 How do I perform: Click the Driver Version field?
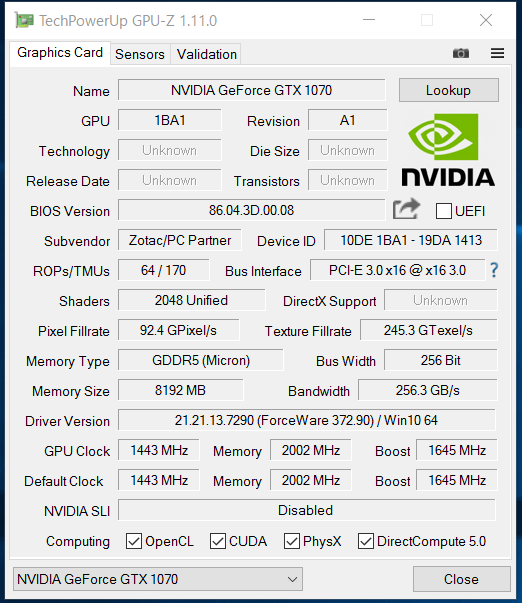(307, 420)
